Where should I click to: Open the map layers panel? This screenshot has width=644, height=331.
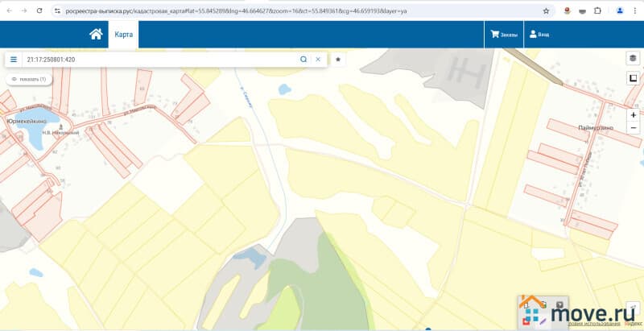point(633,59)
